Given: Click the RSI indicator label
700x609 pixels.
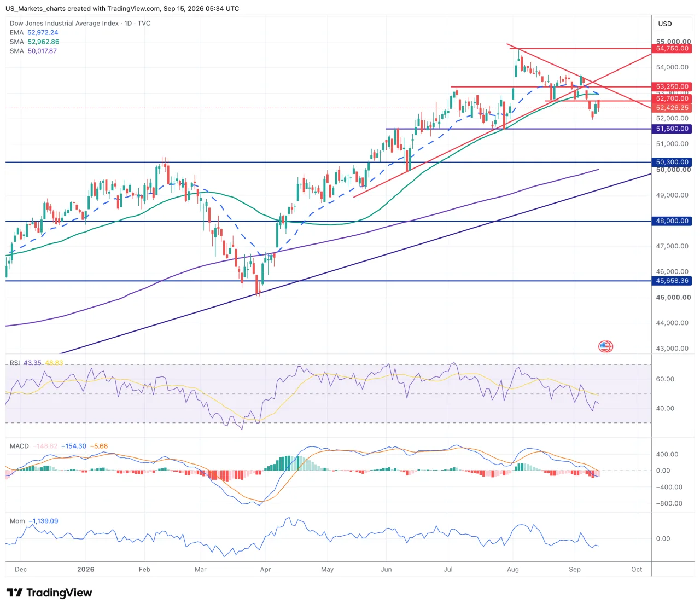Looking at the screenshot, I should [x=15, y=363].
